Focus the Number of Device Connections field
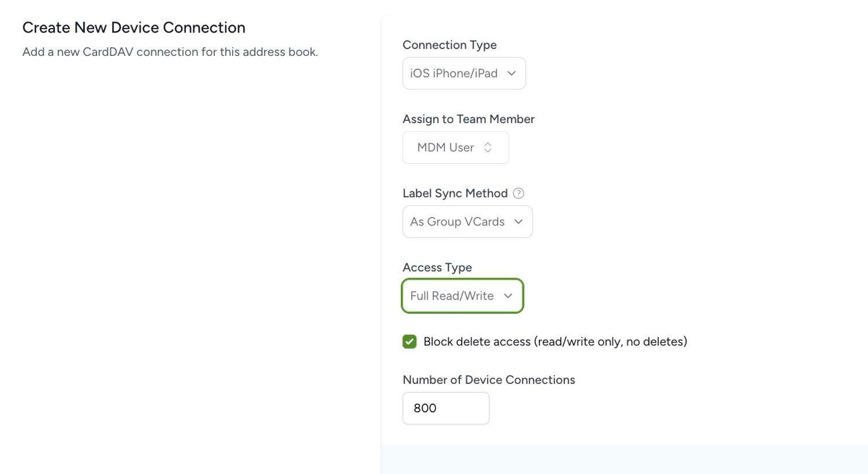868x474 pixels. tap(446, 408)
